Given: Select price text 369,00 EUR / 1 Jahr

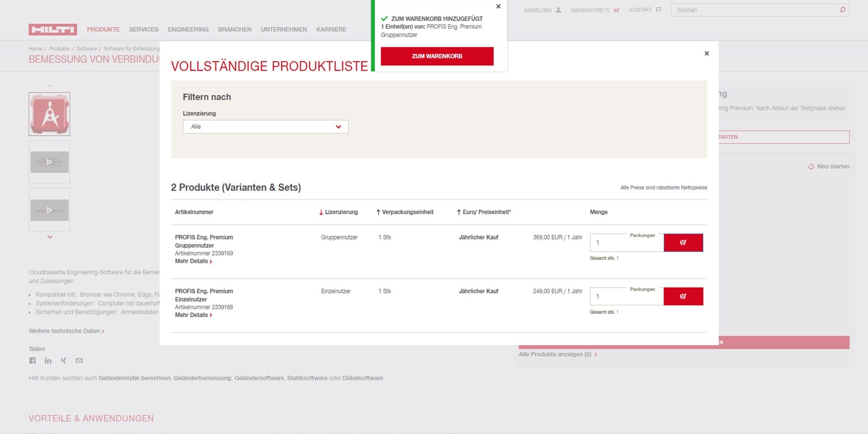Looking at the screenshot, I should [x=557, y=237].
